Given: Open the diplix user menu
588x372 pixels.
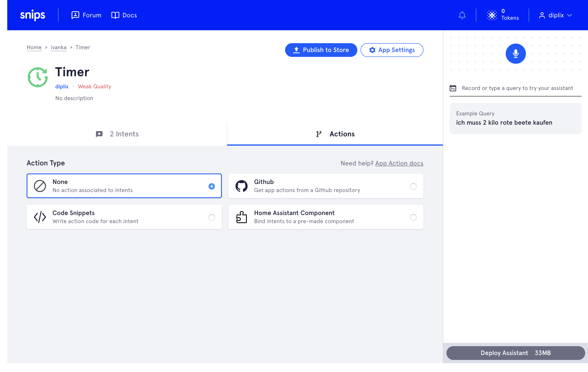Looking at the screenshot, I should [556, 15].
